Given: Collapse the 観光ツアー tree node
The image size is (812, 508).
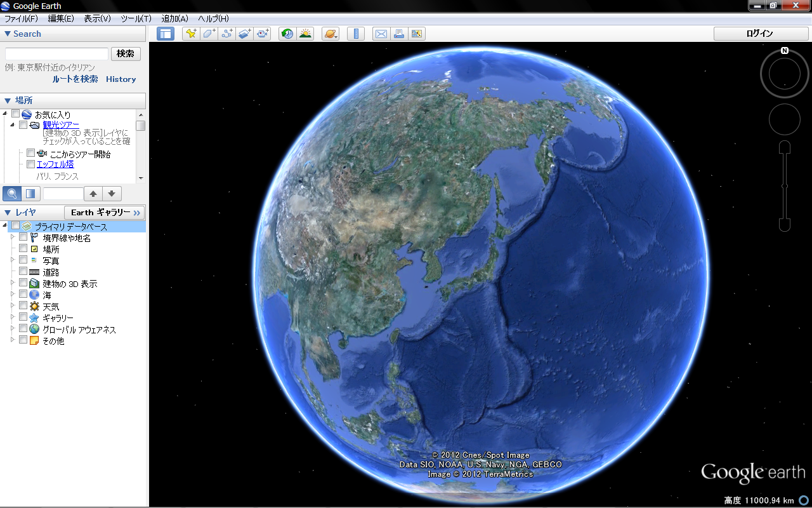Looking at the screenshot, I should 12,125.
